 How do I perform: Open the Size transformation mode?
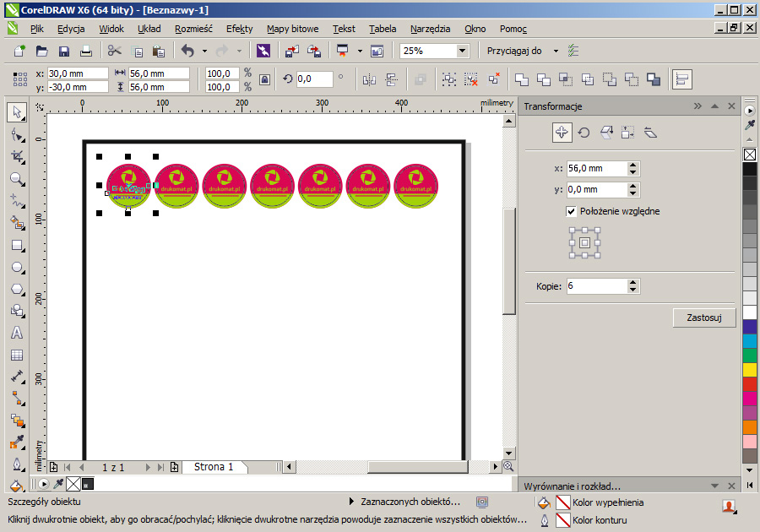[628, 133]
